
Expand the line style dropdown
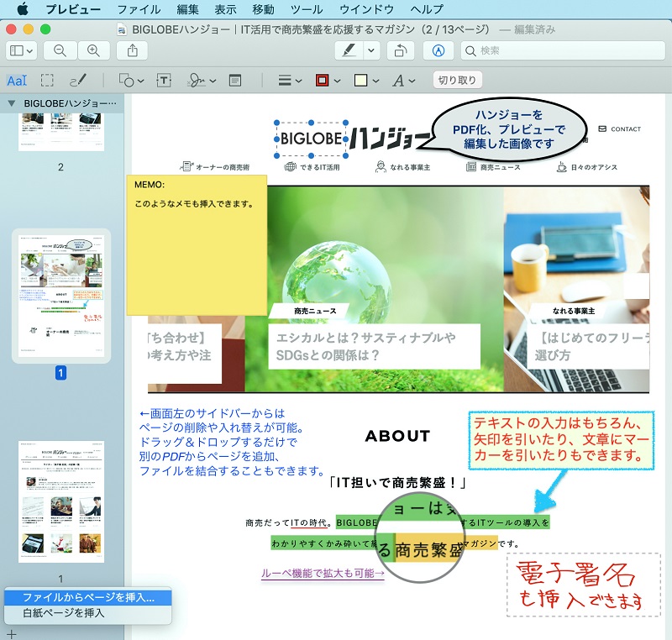pyautogui.click(x=291, y=81)
